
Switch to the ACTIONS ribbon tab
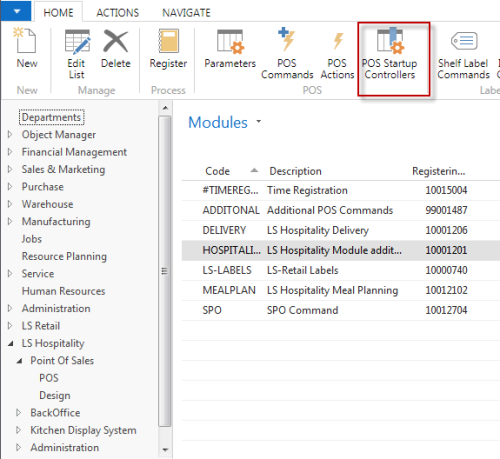(x=117, y=13)
